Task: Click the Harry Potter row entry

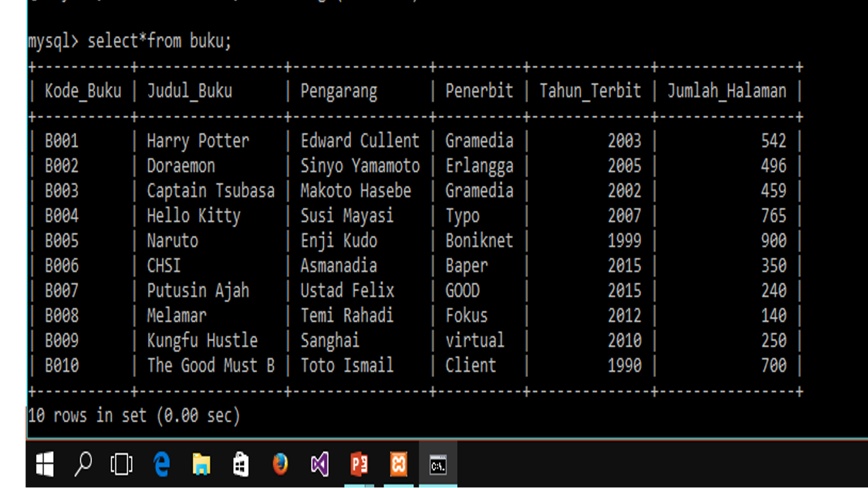Action: click(x=198, y=141)
